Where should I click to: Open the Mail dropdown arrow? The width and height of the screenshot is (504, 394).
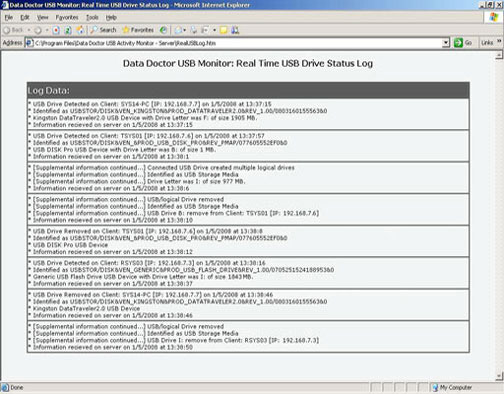(184, 30)
